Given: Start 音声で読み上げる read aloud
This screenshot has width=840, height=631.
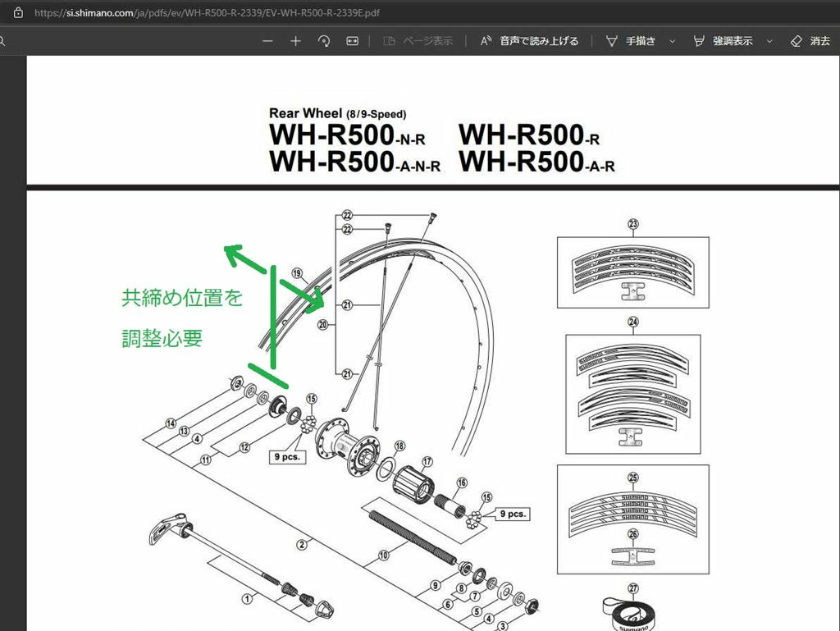Looking at the screenshot, I should tap(529, 41).
